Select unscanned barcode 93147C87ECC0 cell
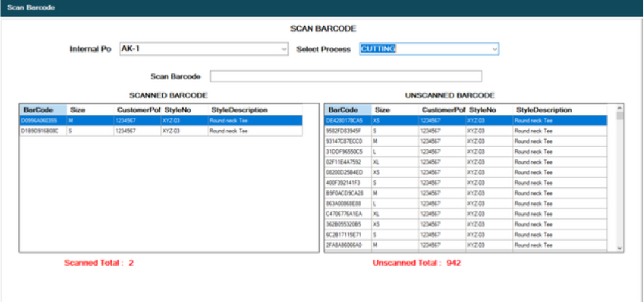This screenshot has width=644, height=302. [348, 141]
